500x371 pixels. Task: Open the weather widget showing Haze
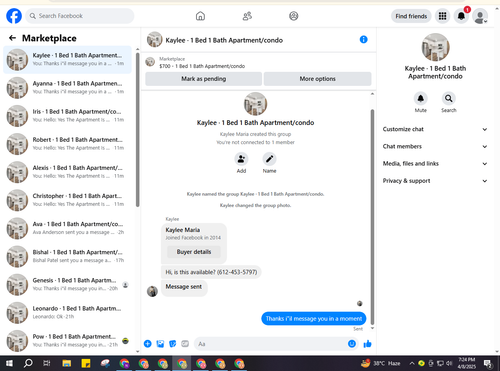(x=380, y=363)
